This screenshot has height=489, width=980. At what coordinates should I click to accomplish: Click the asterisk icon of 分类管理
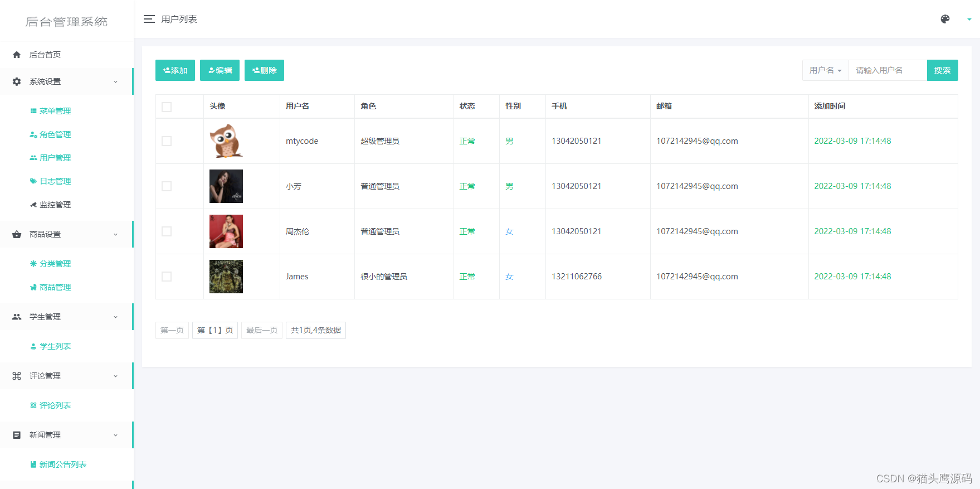point(33,264)
